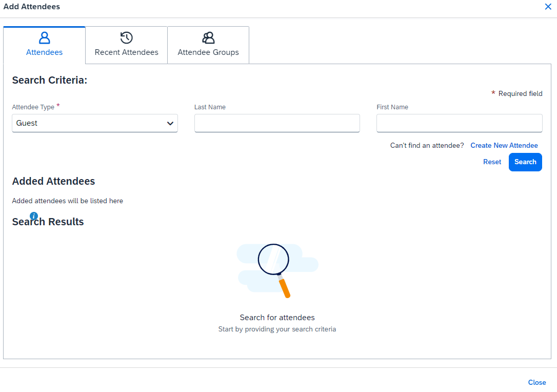Close the dialog using the X icon
The height and width of the screenshot is (392, 557).
click(548, 7)
